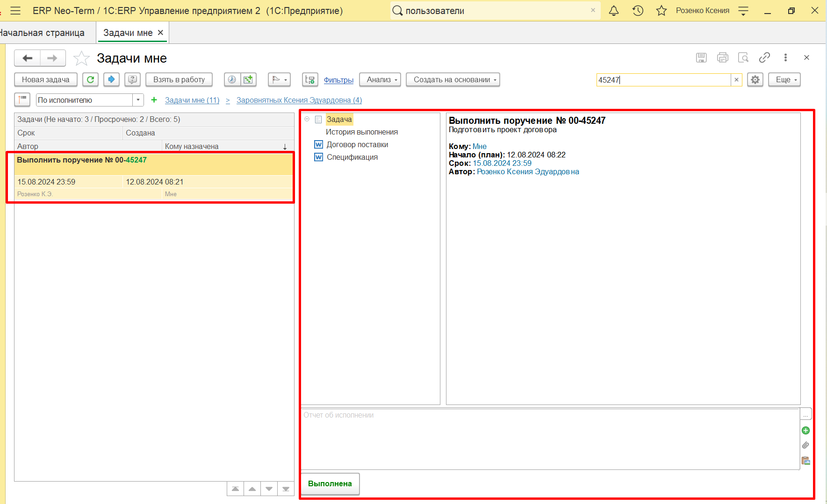Open history clock icon
Screen dimensions: 827x504
coord(638,10)
